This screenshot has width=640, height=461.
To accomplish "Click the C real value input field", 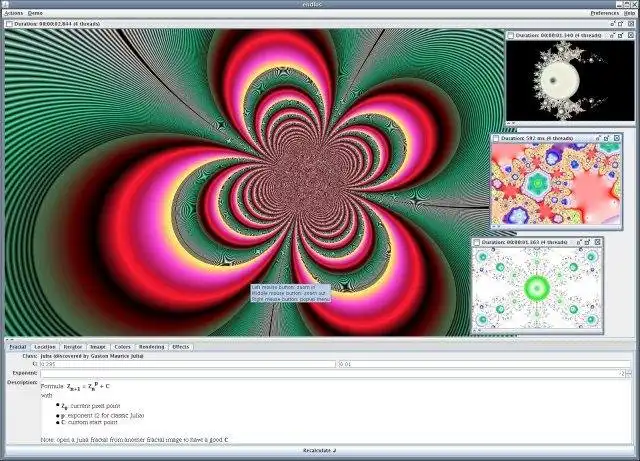I will pyautogui.click(x=187, y=364).
